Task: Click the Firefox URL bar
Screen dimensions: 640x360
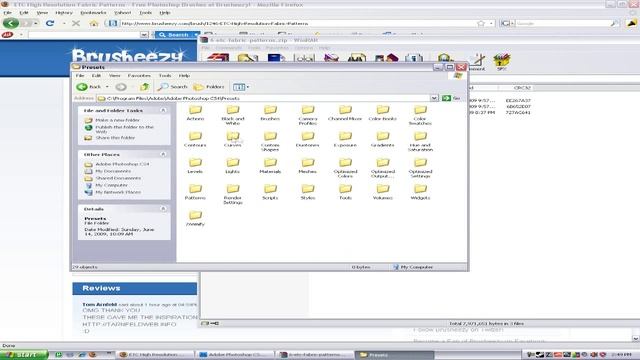Action: (298, 23)
